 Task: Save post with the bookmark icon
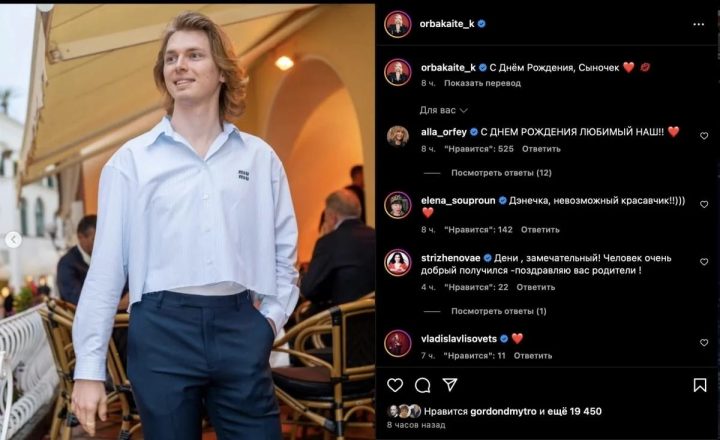click(x=700, y=385)
